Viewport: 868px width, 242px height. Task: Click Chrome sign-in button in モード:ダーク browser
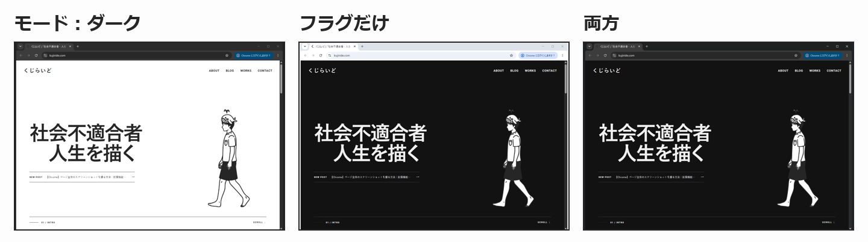point(253,55)
